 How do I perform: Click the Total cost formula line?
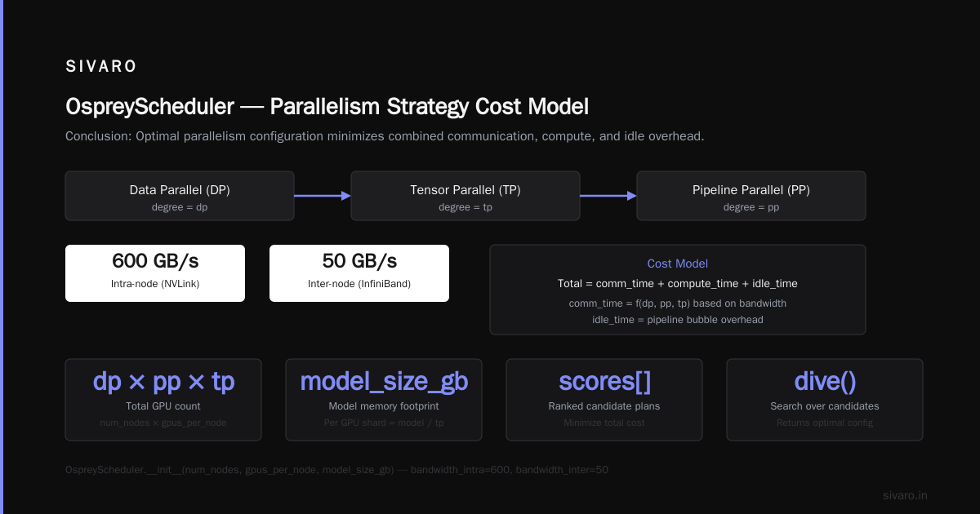[x=678, y=284]
